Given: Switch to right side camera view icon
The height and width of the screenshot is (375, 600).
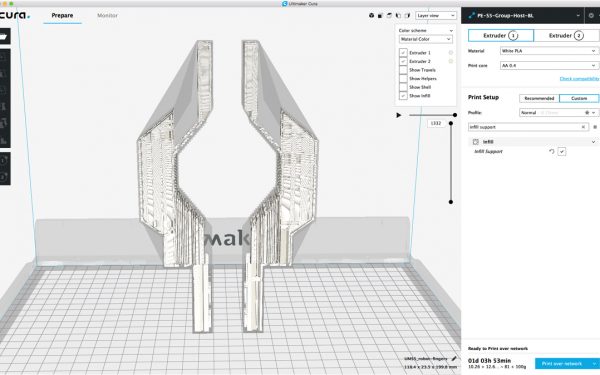Looking at the screenshot, I should (x=408, y=16).
